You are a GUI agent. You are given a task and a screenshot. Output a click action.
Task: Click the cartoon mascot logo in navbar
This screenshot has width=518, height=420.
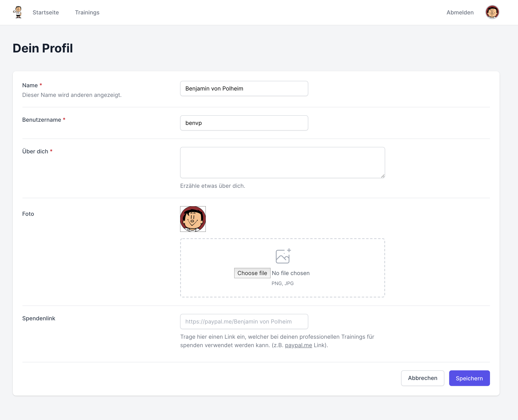click(18, 12)
